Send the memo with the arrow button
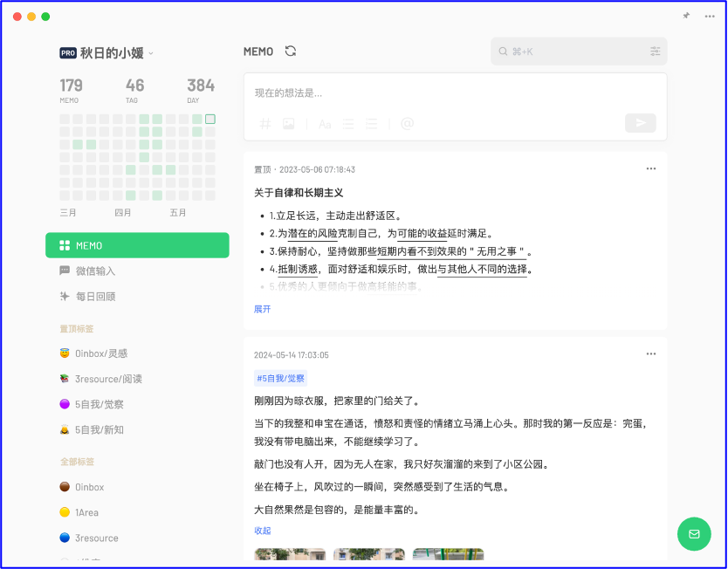The height and width of the screenshot is (569, 728). coord(640,123)
